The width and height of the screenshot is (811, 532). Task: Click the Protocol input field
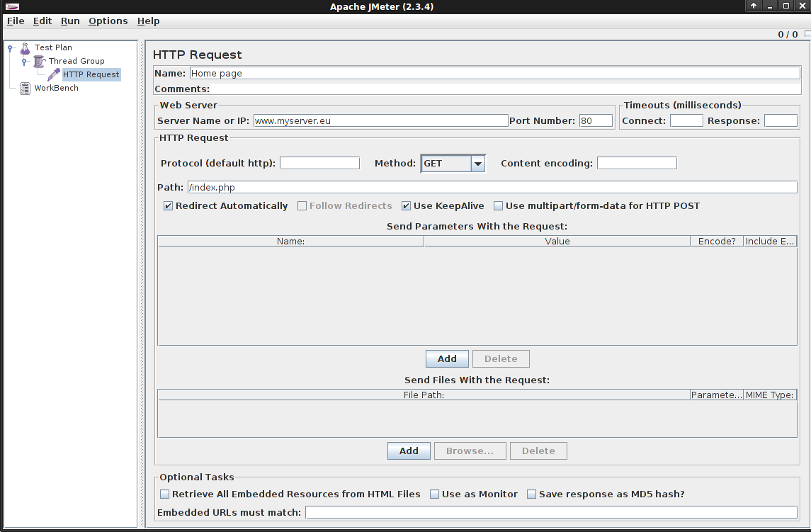[x=319, y=163]
